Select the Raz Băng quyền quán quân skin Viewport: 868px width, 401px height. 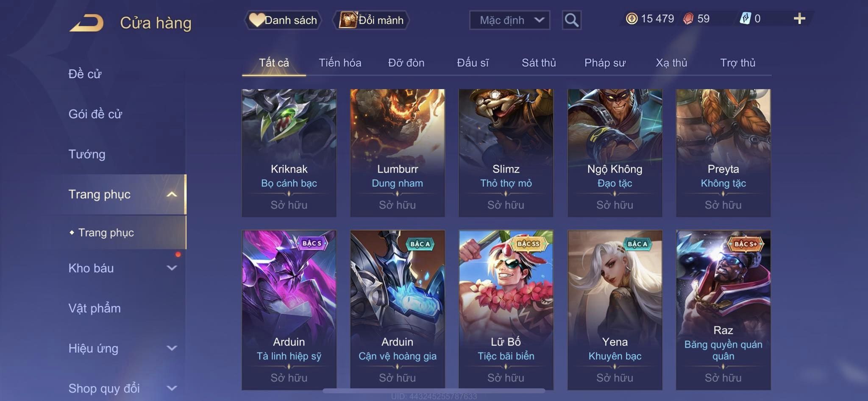723,310
